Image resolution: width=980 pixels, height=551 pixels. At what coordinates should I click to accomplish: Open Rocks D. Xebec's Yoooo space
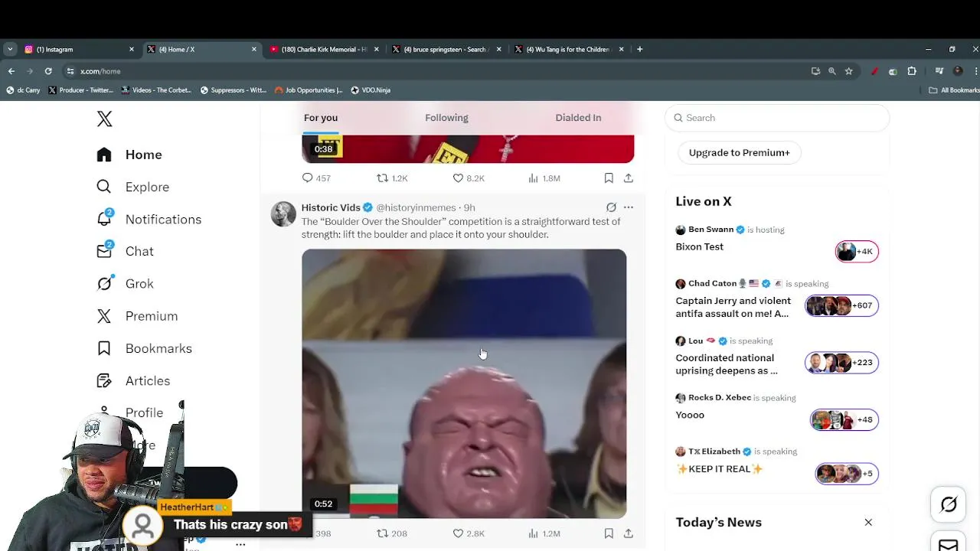pyautogui.click(x=690, y=415)
